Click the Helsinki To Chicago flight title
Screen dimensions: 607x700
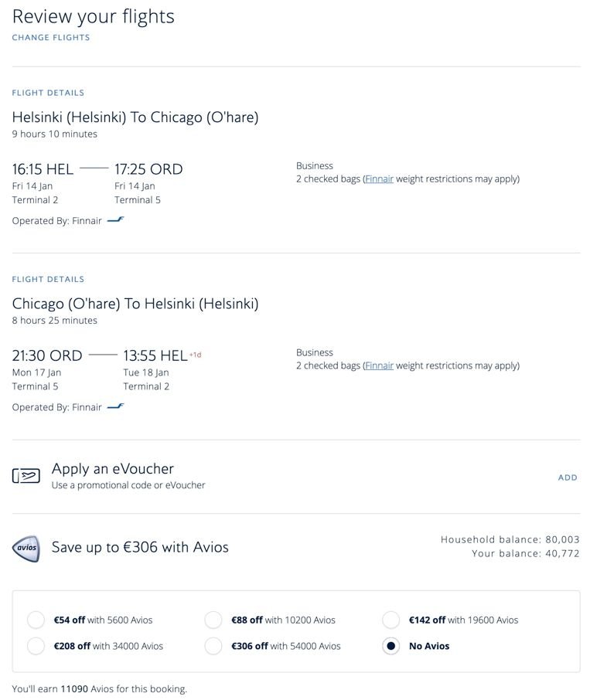135,117
